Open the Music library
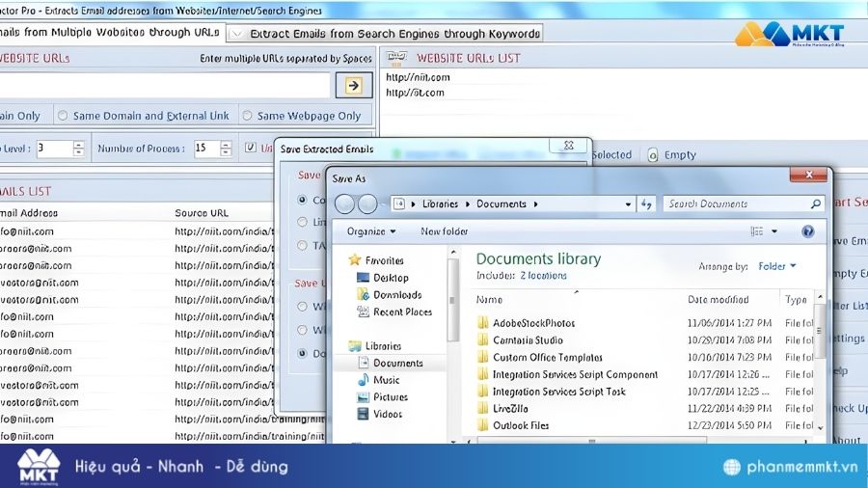This screenshot has width=868, height=488. tap(379, 380)
